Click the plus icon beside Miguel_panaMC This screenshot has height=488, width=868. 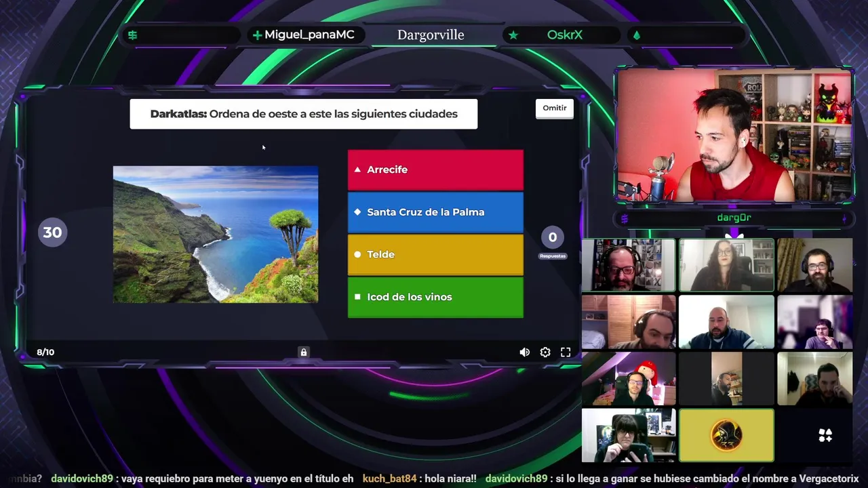click(257, 35)
